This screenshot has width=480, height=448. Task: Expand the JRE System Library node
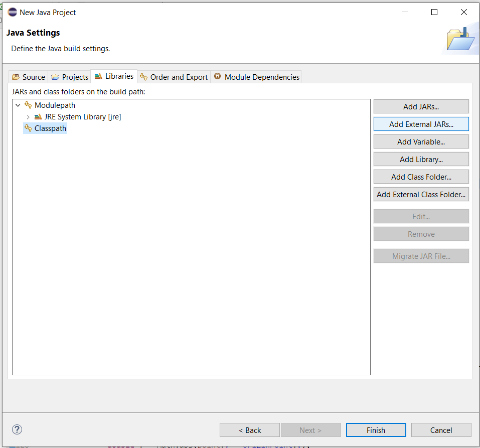tap(28, 117)
